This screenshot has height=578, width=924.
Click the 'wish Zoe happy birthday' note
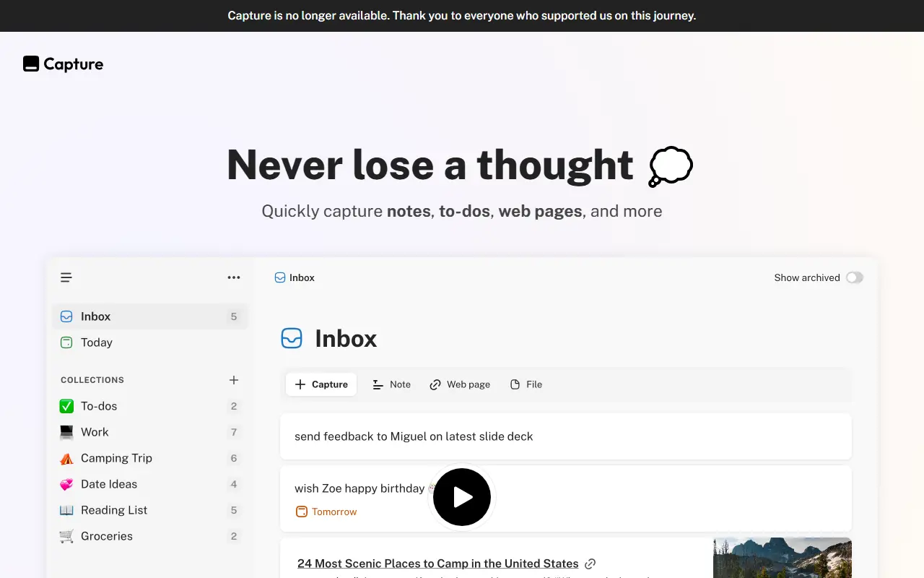[x=566, y=499]
